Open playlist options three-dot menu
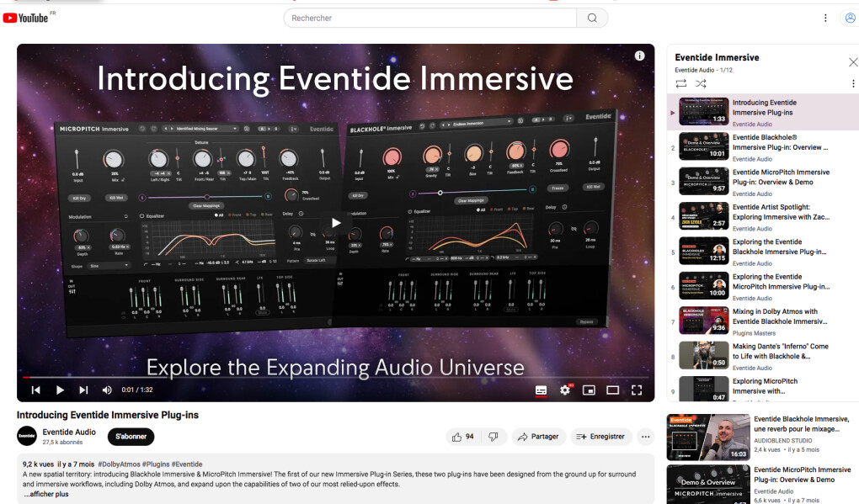 tap(853, 84)
